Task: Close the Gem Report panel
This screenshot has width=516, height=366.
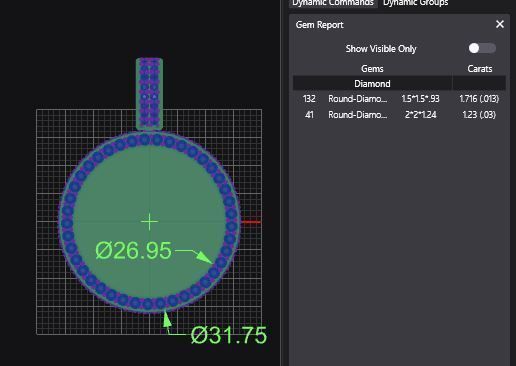Action: (x=500, y=24)
